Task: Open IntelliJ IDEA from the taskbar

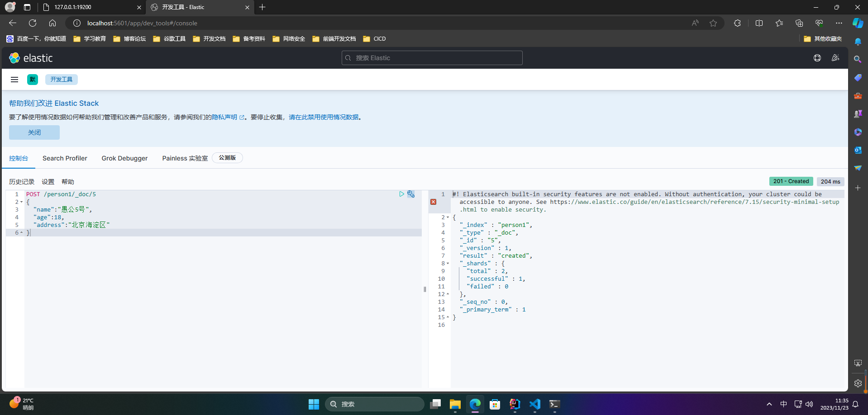Action: pyautogui.click(x=515, y=404)
